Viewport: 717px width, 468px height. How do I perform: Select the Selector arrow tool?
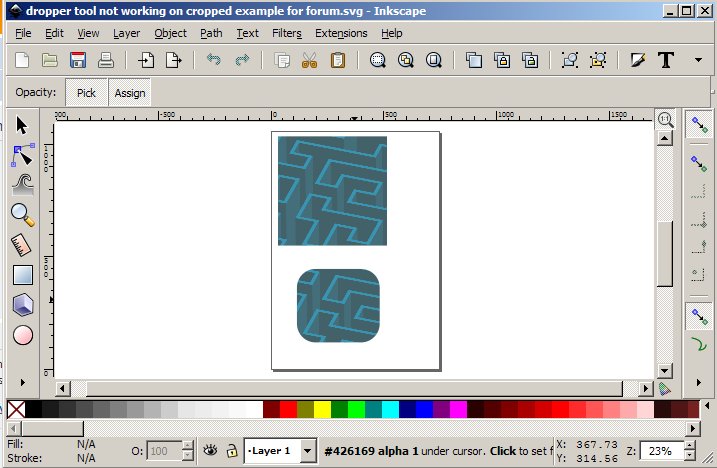coord(22,126)
